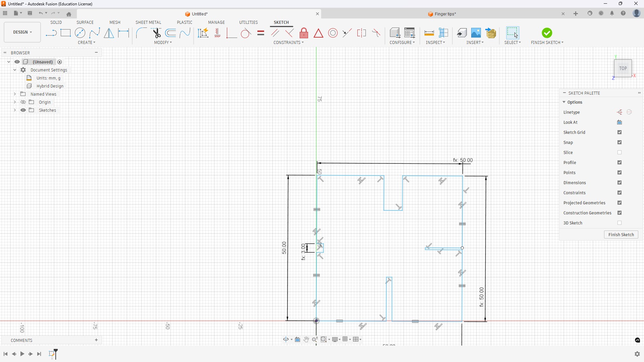644x362 pixels.
Task: Activate the Mirror tool
Action: [109, 33]
